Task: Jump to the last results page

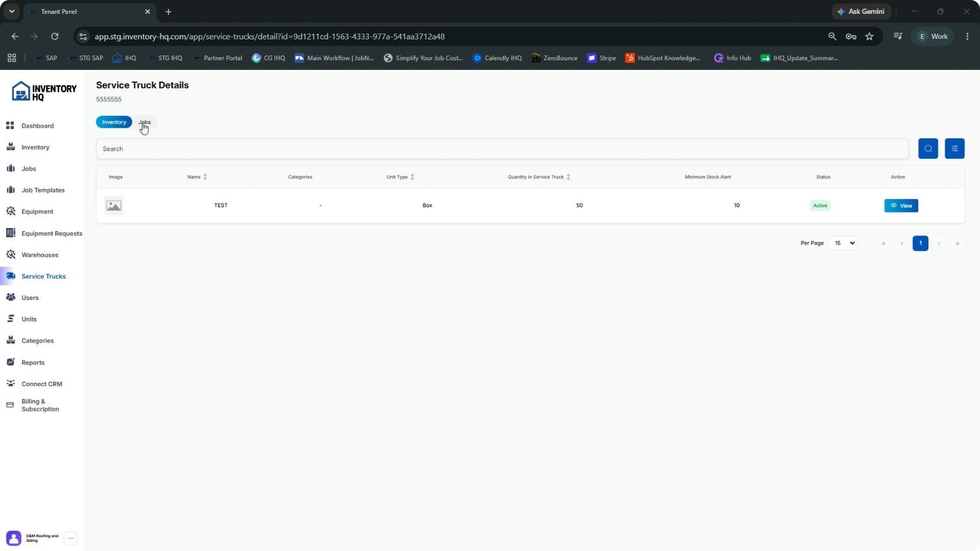Action: point(957,243)
